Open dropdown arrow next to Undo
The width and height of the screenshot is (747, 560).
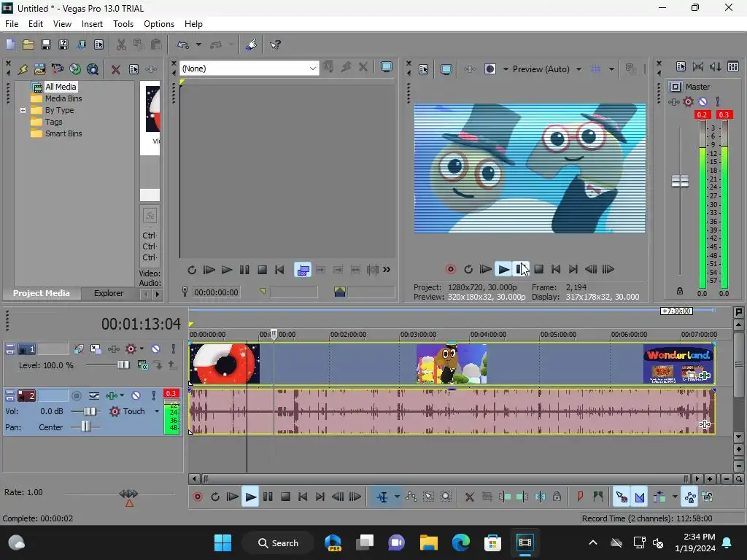click(x=198, y=44)
